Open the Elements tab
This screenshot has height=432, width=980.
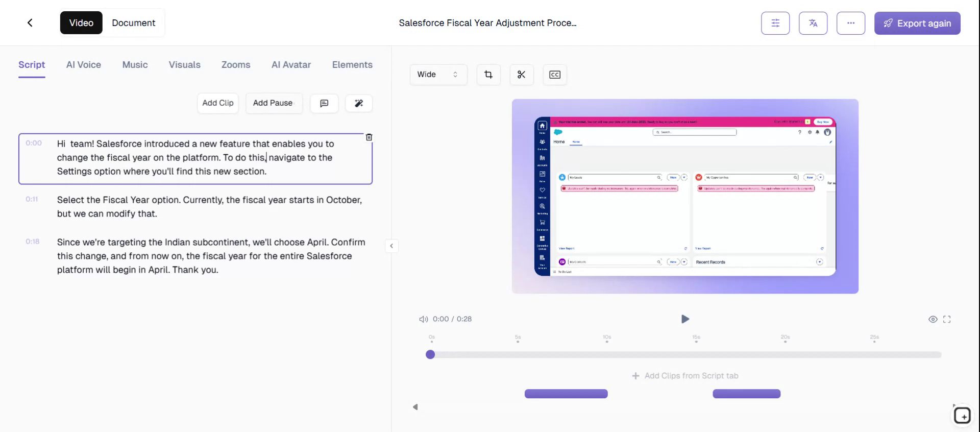click(352, 65)
